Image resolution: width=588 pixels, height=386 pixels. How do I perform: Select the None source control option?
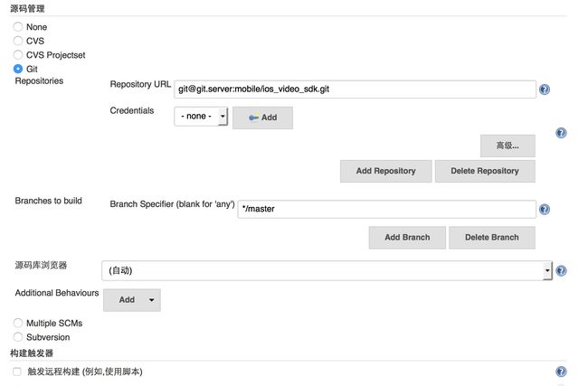[17, 26]
